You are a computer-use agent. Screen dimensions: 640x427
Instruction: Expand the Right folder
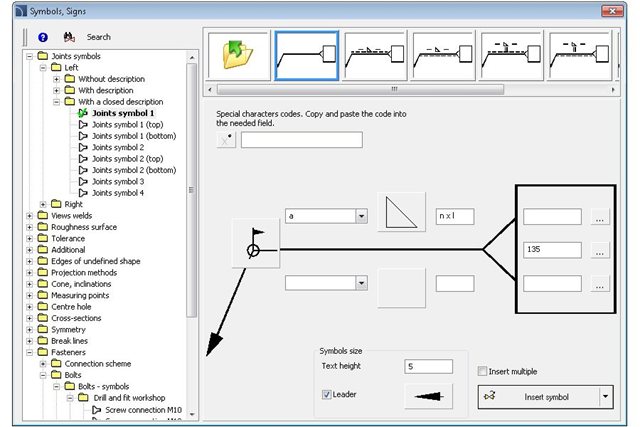43,204
